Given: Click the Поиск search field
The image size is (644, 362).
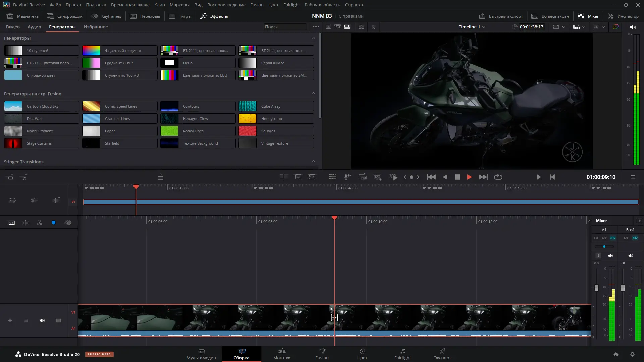Looking at the screenshot, I should (x=284, y=27).
